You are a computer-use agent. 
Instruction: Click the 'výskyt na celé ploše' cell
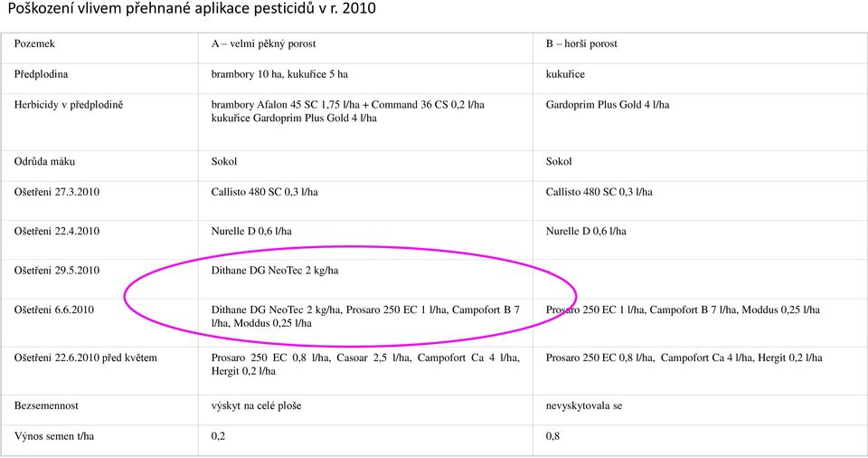(256, 406)
